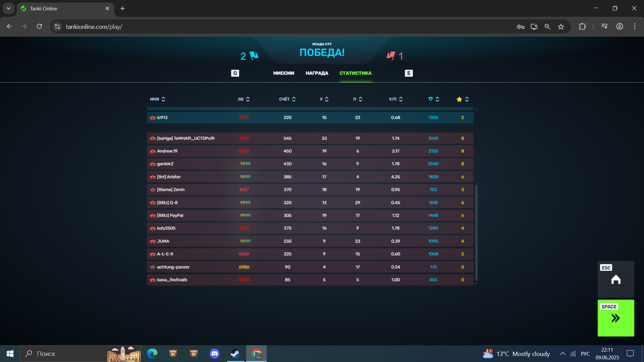Click rank icon next to ic913

(x=152, y=118)
